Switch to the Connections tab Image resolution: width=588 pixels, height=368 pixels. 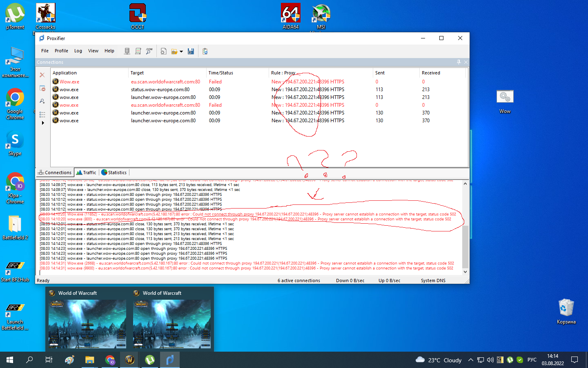pyautogui.click(x=55, y=173)
